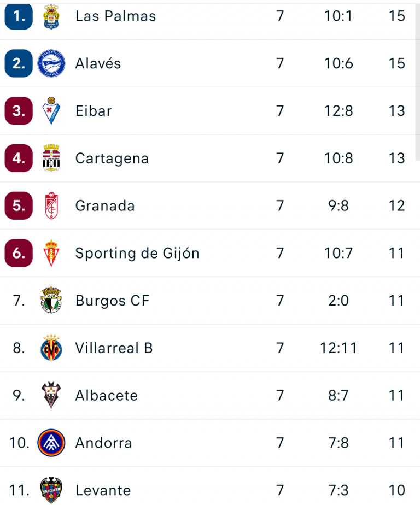Open the Las Palmas team name
This screenshot has height=505, width=420.
click(115, 16)
